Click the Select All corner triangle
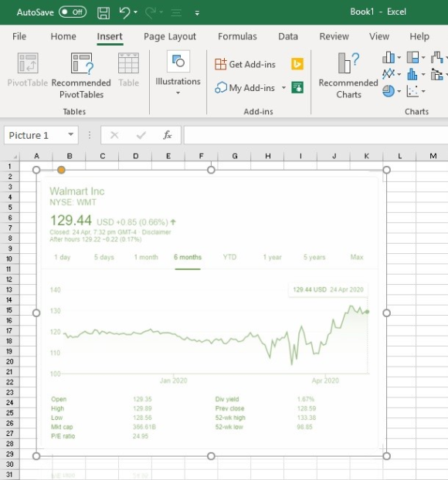Image resolution: width=448 pixels, height=480 pixels. click(15, 157)
